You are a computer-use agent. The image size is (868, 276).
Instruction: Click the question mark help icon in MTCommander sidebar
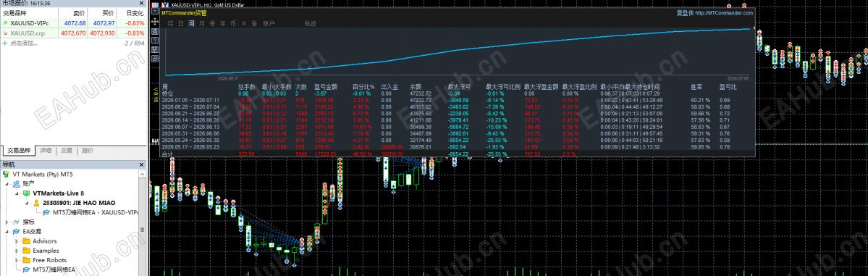pyautogui.click(x=155, y=41)
